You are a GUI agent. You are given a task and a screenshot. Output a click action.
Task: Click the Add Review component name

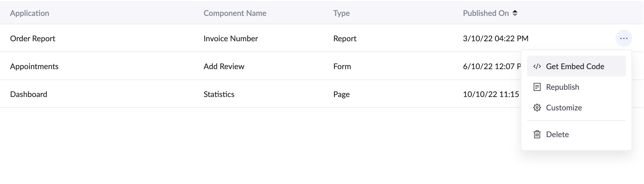[224, 66]
